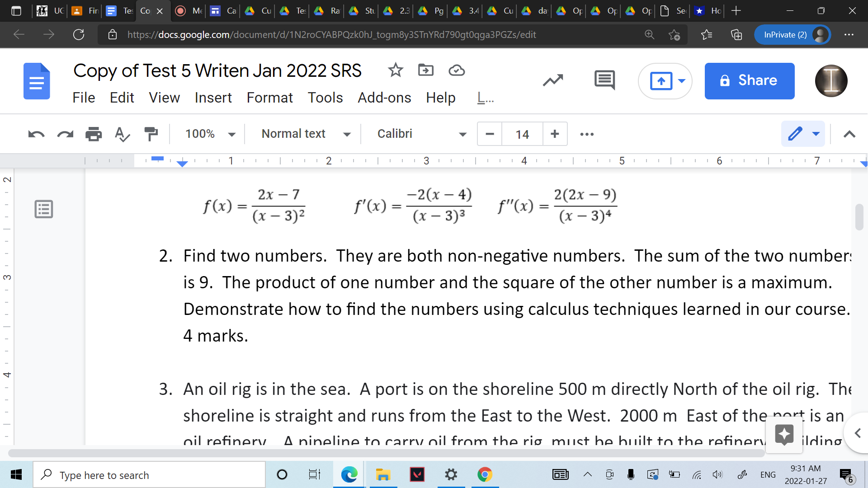Open the Format menu
This screenshot has width=868, height=488.
pos(269,98)
